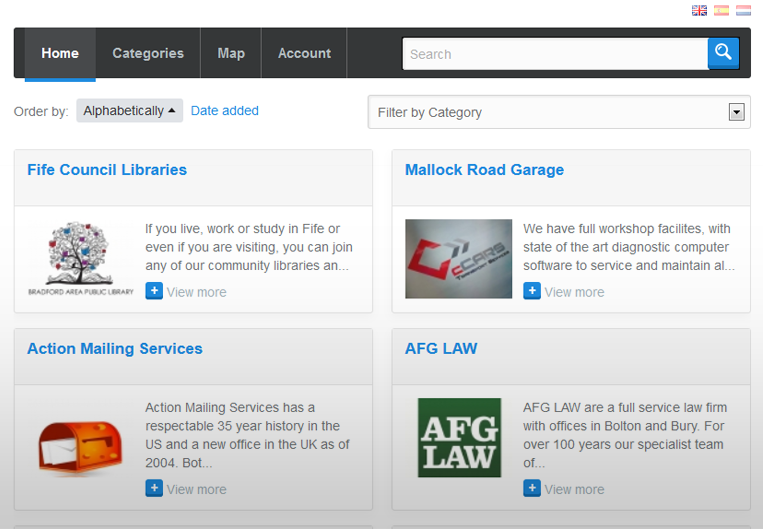
Task: Switch language via the UK flag
Action: (699, 10)
